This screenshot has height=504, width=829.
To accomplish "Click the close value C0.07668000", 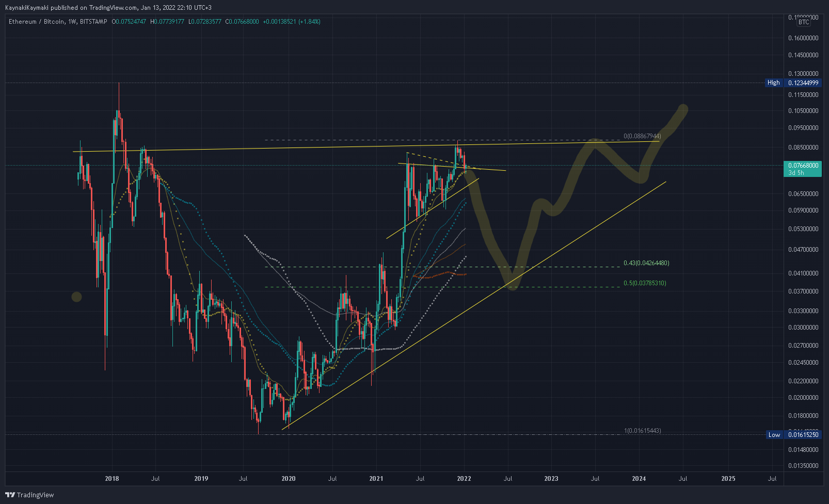I will (242, 22).
